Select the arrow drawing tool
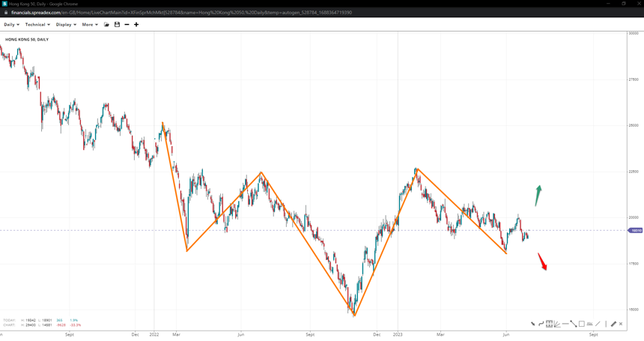 click(533, 324)
